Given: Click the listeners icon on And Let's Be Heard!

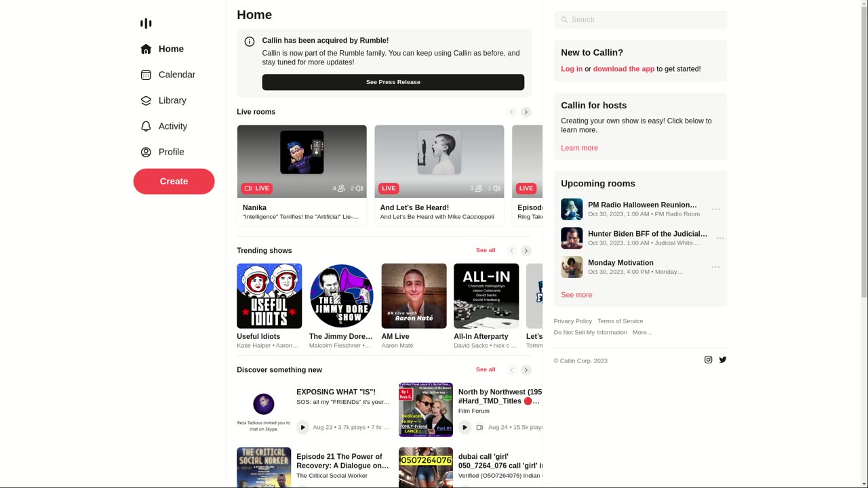Looking at the screenshot, I should click(x=479, y=188).
